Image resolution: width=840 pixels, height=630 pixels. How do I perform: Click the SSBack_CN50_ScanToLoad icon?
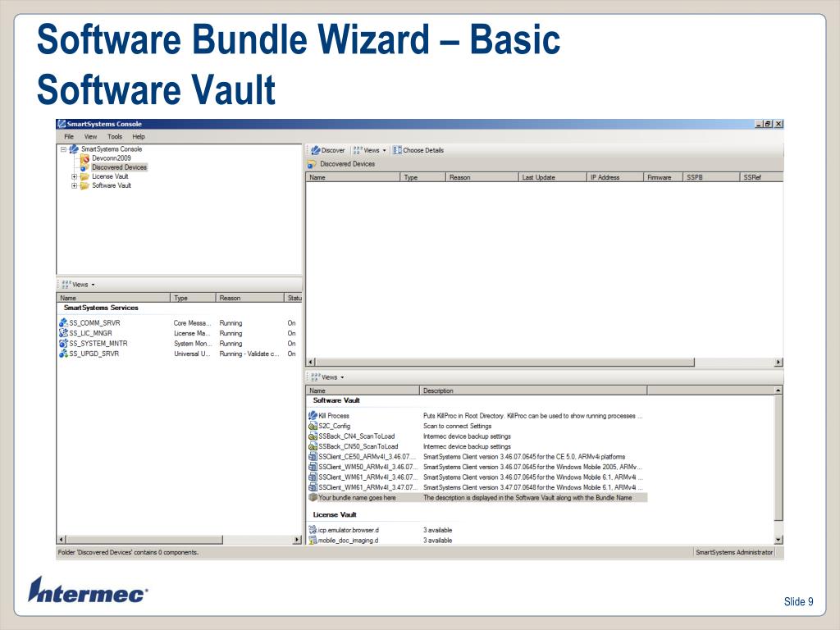click(313, 446)
